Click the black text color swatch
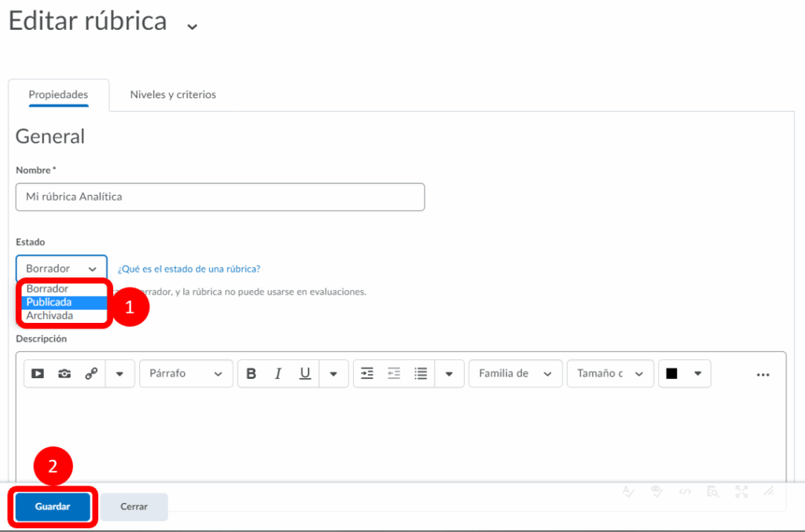Viewport: 805px width, 532px height. pos(671,374)
